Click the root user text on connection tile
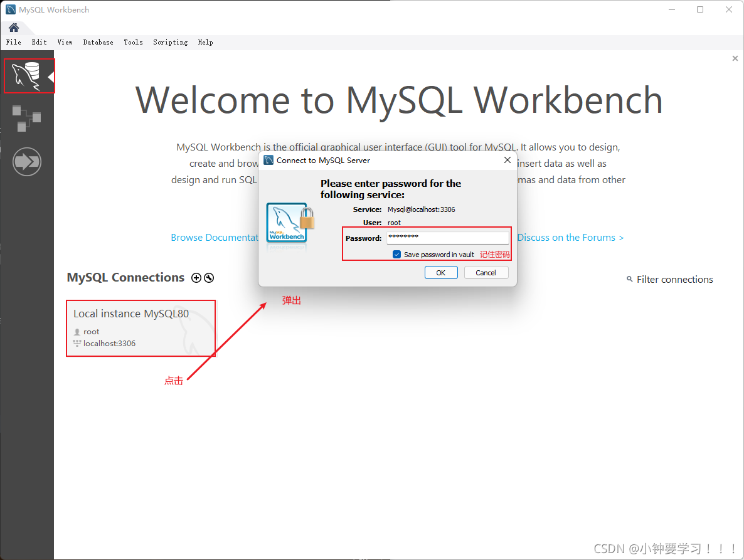The image size is (744, 560). [x=91, y=332]
